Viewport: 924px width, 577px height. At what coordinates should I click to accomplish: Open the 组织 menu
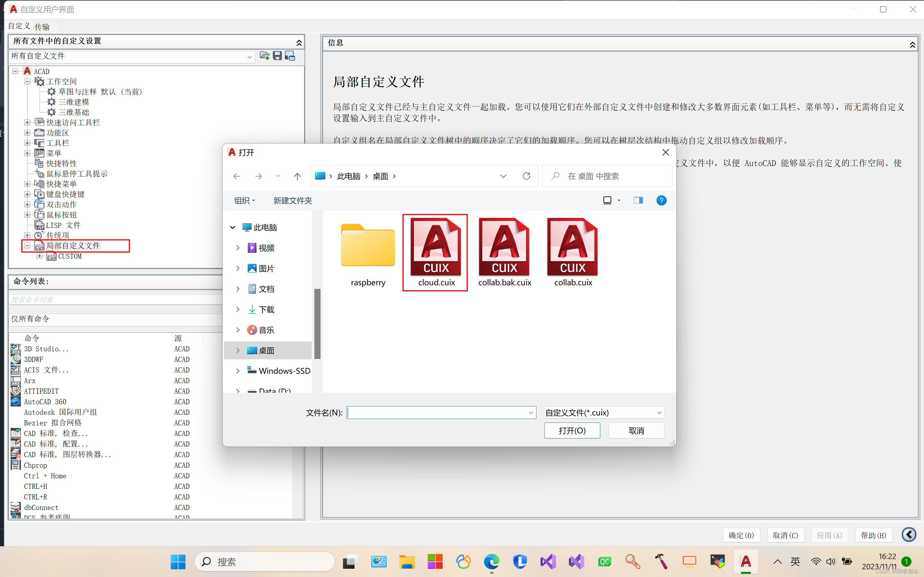[x=244, y=200]
